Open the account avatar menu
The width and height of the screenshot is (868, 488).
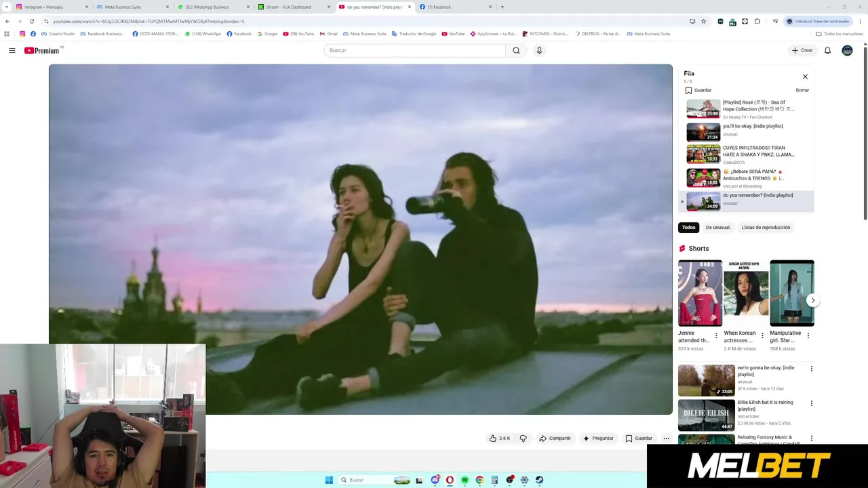point(847,50)
